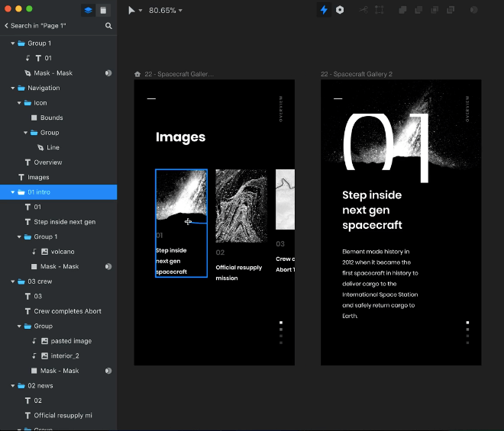Collapse the 02 news layer group

(x=13, y=386)
